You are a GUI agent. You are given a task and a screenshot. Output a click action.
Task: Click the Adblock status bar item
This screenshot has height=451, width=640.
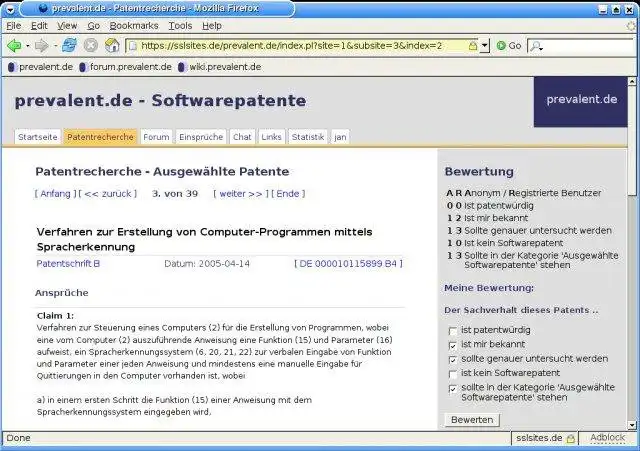click(607, 438)
